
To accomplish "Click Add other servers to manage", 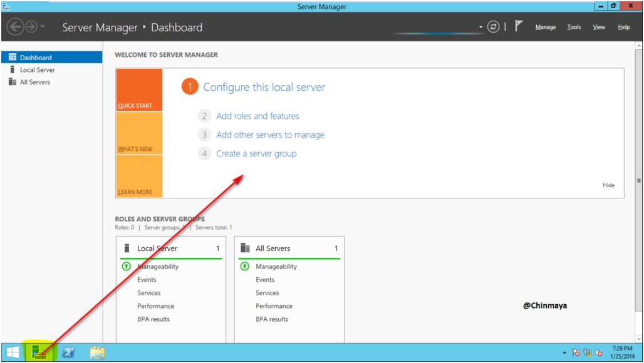I will coord(270,135).
